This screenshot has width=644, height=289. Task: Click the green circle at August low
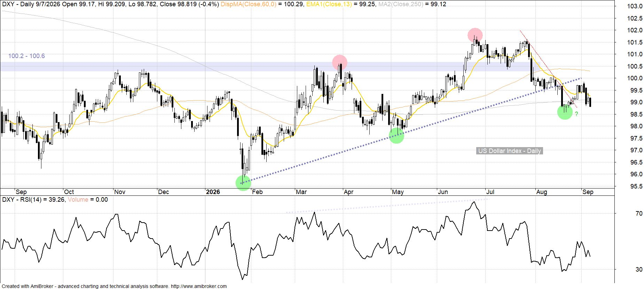coord(565,112)
